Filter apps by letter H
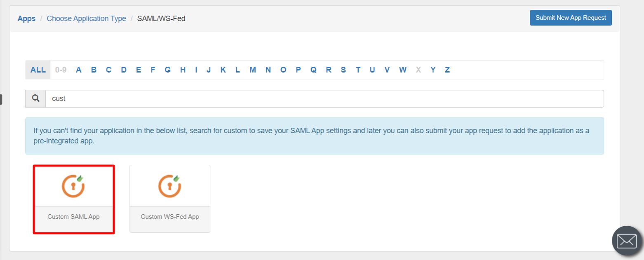The image size is (644, 260). point(183,70)
